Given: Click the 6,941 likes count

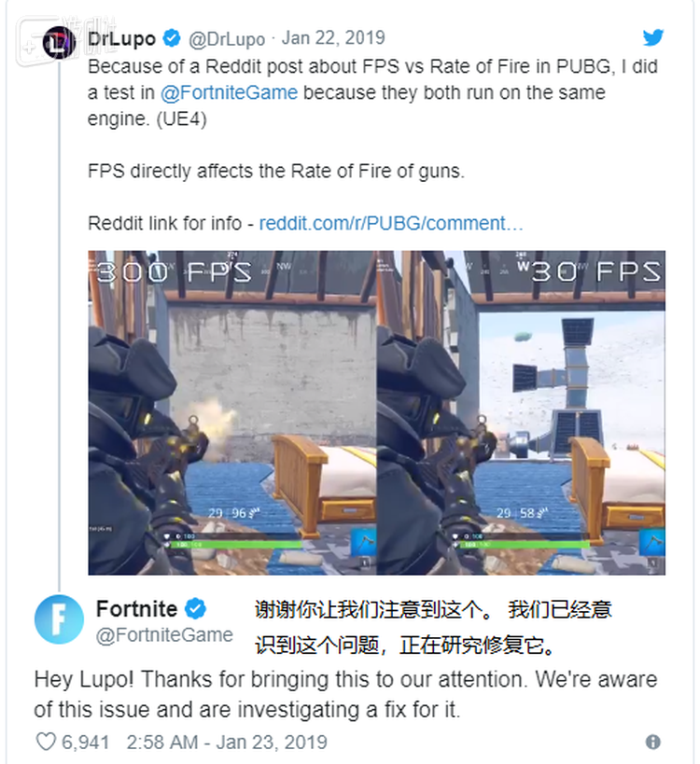Looking at the screenshot, I should click(85, 742).
